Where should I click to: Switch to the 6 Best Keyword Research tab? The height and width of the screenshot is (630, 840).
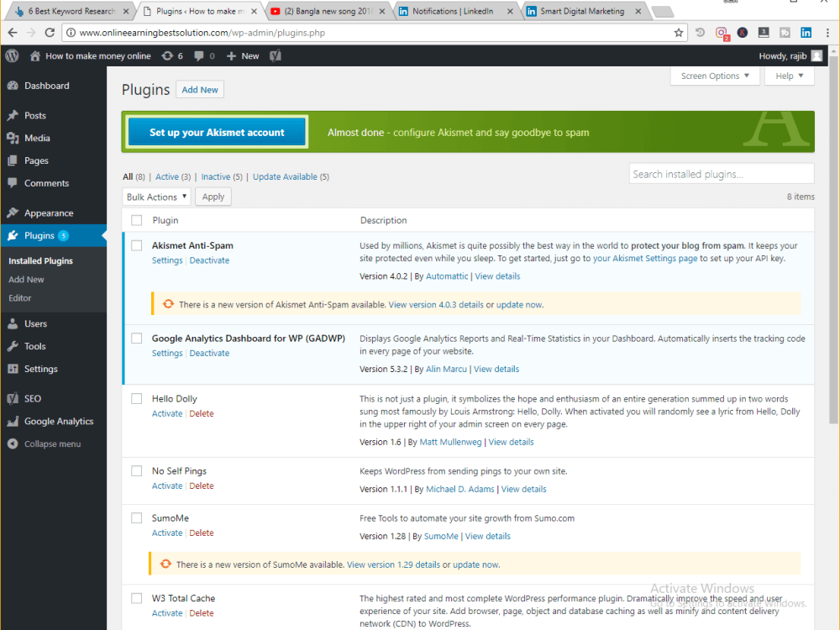click(x=71, y=11)
